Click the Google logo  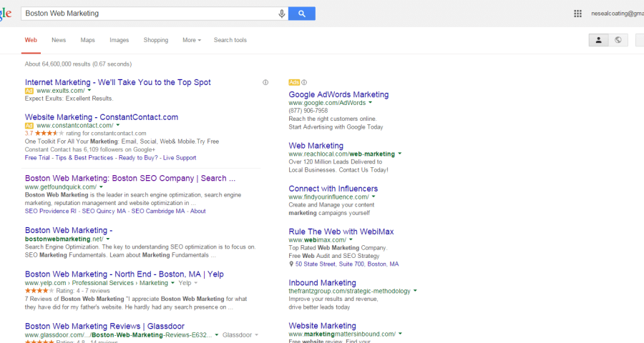coord(6,14)
